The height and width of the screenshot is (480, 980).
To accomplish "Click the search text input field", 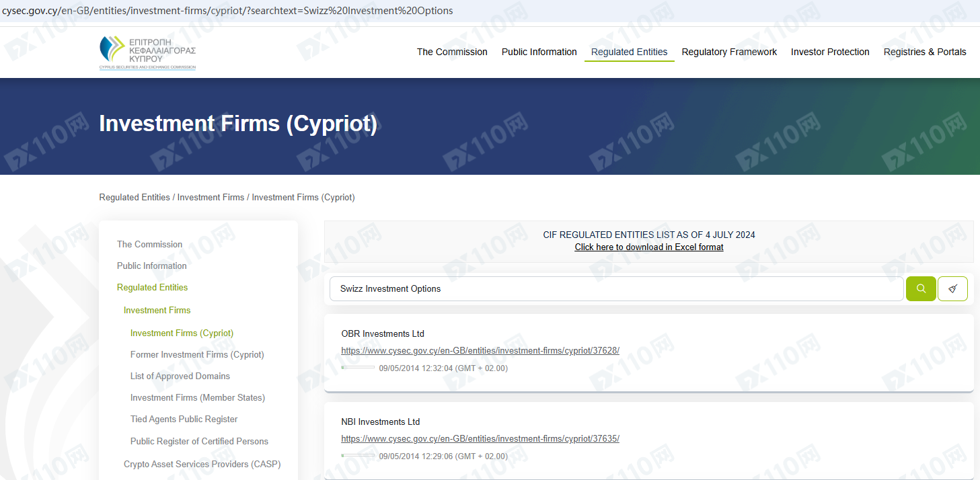I will 615,288.
